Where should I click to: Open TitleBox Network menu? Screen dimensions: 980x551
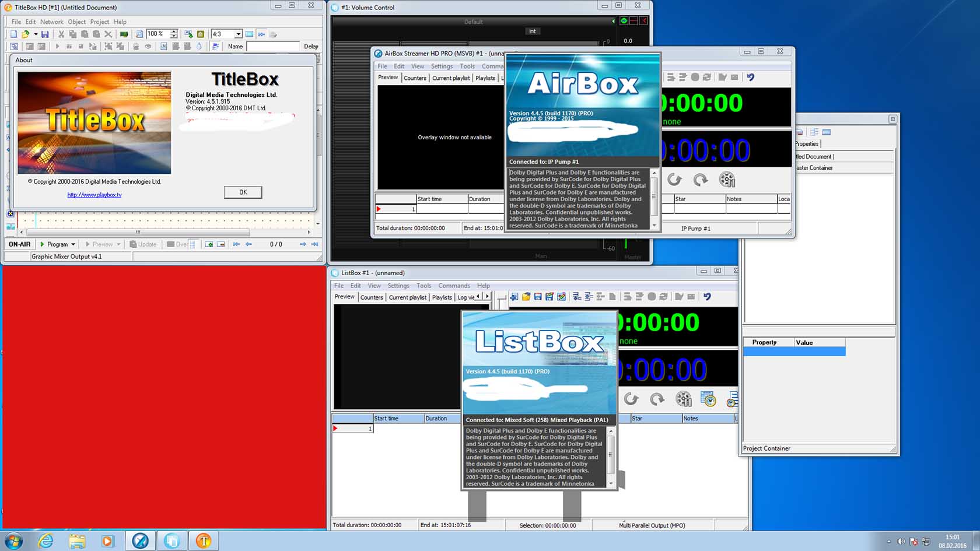[52, 22]
